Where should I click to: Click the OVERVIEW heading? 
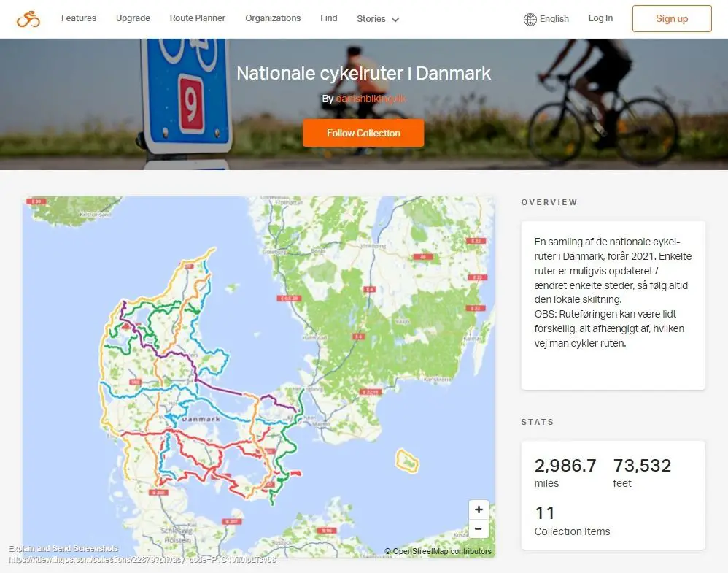[x=549, y=202]
